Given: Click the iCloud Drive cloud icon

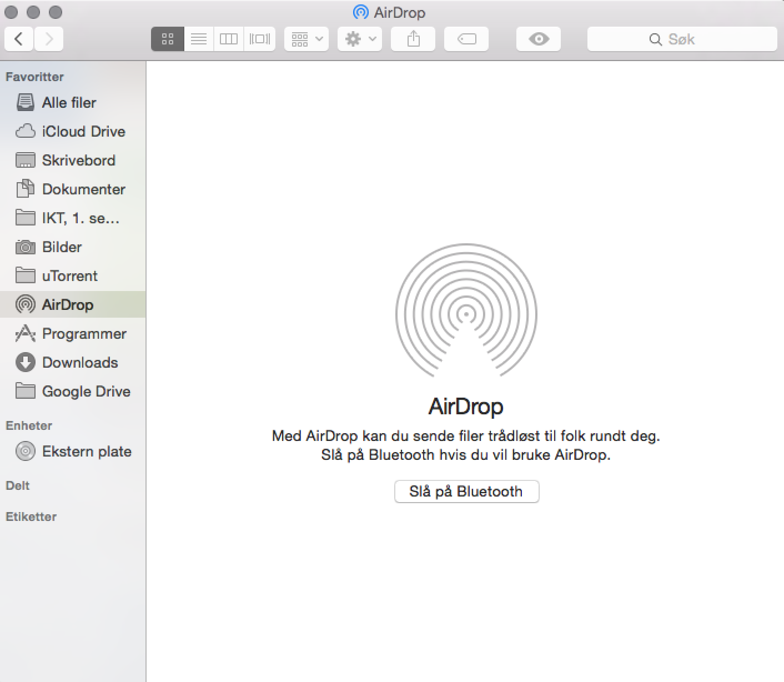Looking at the screenshot, I should [x=25, y=132].
